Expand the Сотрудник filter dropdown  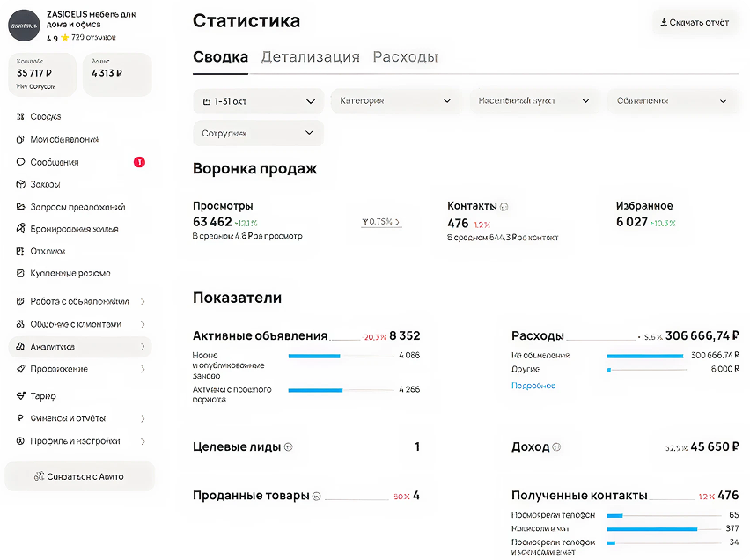point(258,133)
